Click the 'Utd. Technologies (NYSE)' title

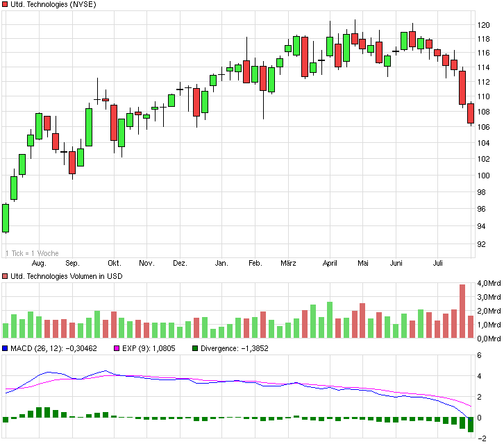pos(53,4)
